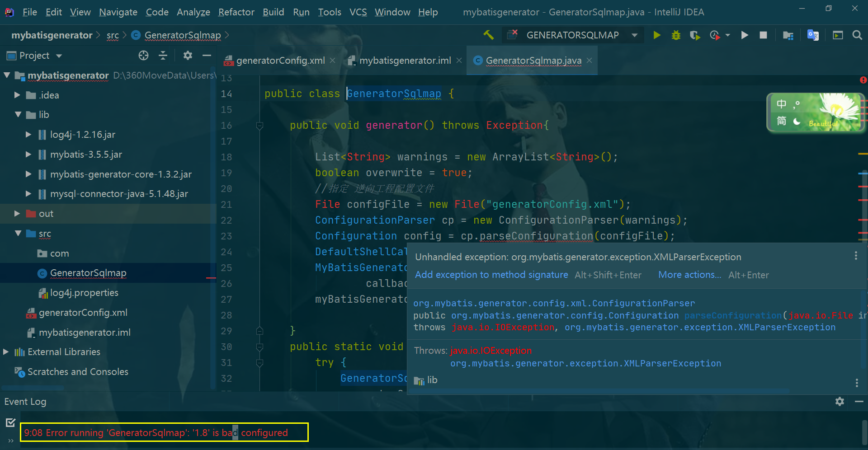Viewport: 868px width, 450px height.
Task: Collapse all in Project panel
Action: click(163, 55)
